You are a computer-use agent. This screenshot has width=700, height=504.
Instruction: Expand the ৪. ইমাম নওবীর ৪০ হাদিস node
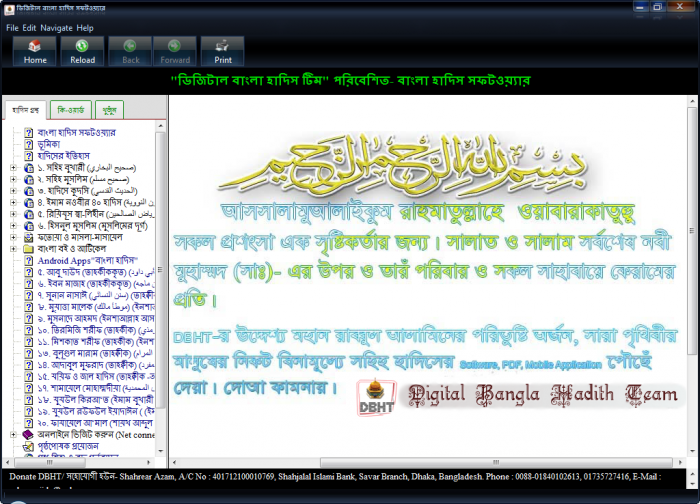pos(13,203)
